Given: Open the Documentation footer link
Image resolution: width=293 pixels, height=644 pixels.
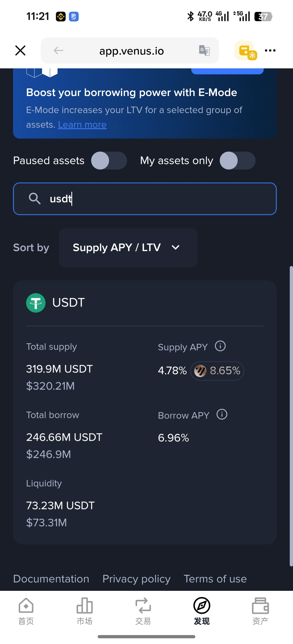Looking at the screenshot, I should click(x=51, y=579).
